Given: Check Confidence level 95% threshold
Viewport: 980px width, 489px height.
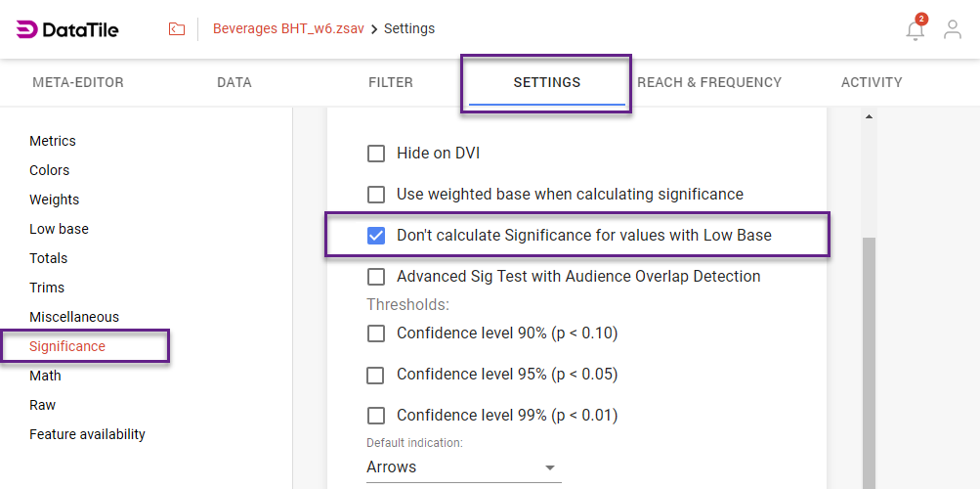Looking at the screenshot, I should (376, 375).
